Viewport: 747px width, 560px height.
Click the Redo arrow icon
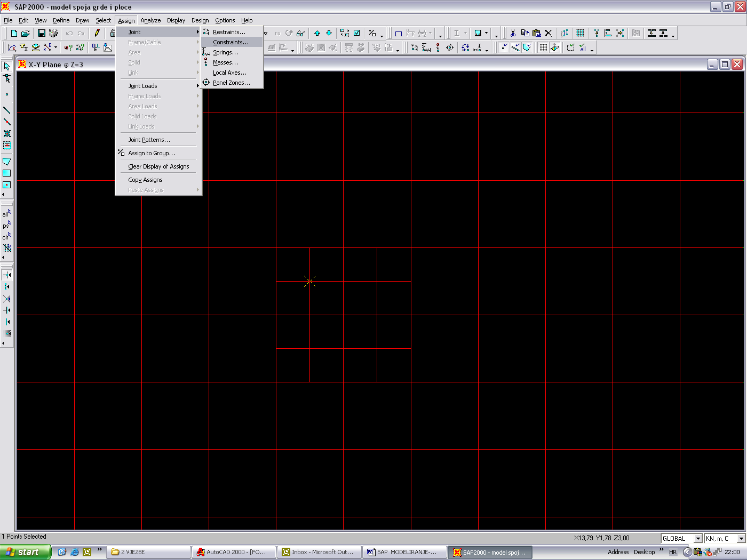[x=81, y=33]
